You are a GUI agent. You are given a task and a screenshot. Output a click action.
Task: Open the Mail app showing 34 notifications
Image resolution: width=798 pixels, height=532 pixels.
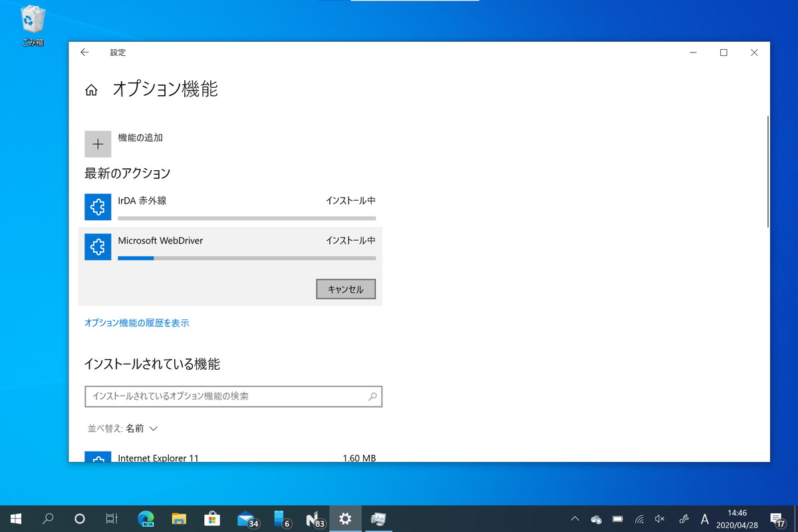pyautogui.click(x=245, y=518)
